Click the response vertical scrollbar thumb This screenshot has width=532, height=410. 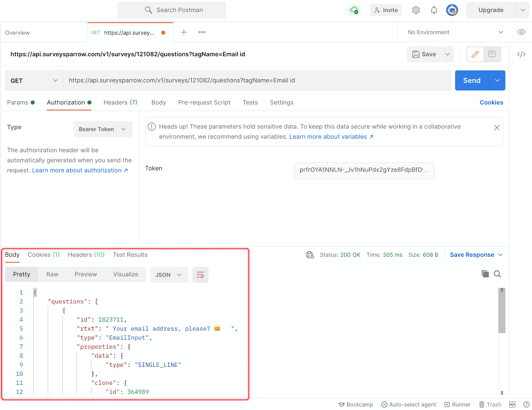pyautogui.click(x=502, y=310)
